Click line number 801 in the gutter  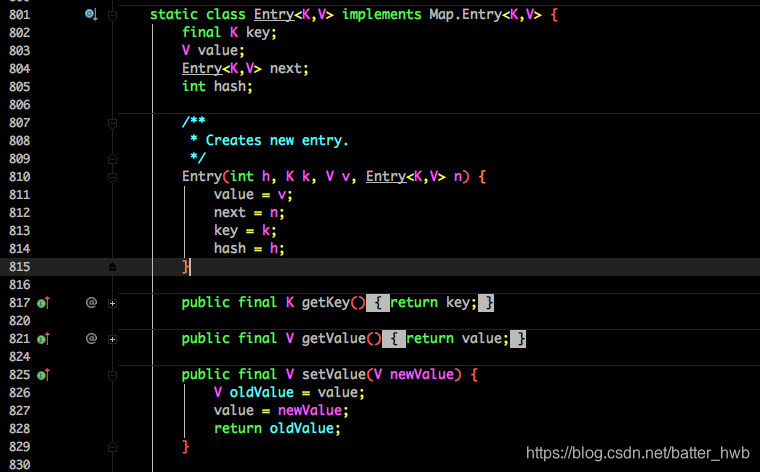pos(19,15)
